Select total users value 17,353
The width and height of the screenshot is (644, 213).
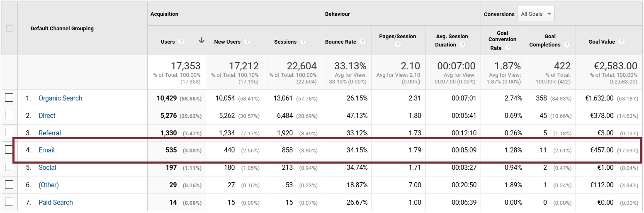186,66
